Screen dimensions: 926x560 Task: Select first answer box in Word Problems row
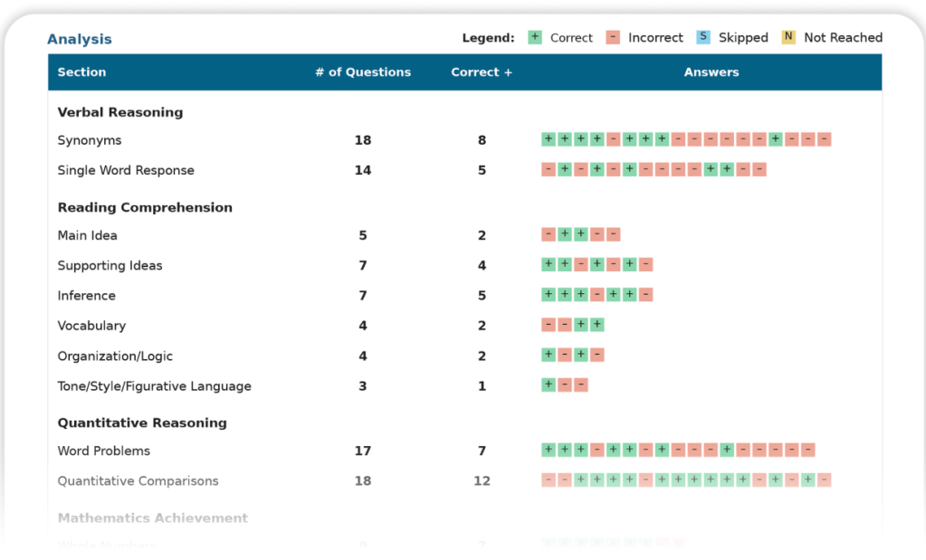[x=548, y=450]
